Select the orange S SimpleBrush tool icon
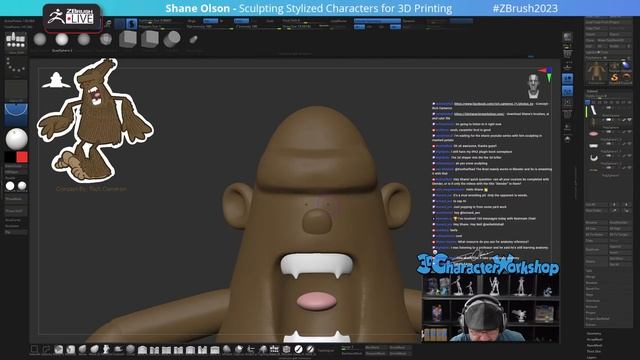The height and width of the screenshot is (360, 640). pyautogui.click(x=615, y=78)
